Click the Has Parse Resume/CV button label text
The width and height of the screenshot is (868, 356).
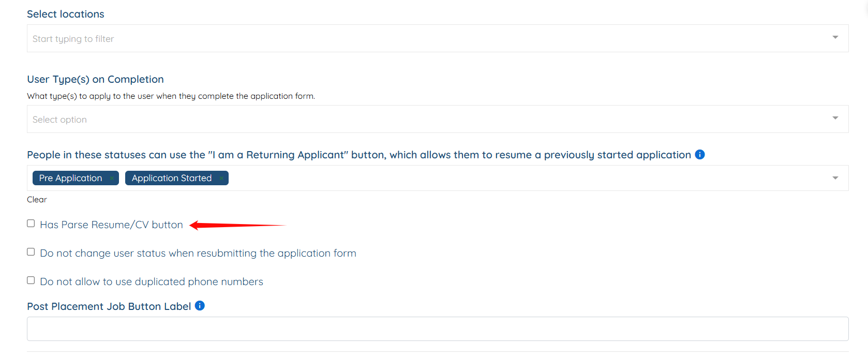click(111, 225)
